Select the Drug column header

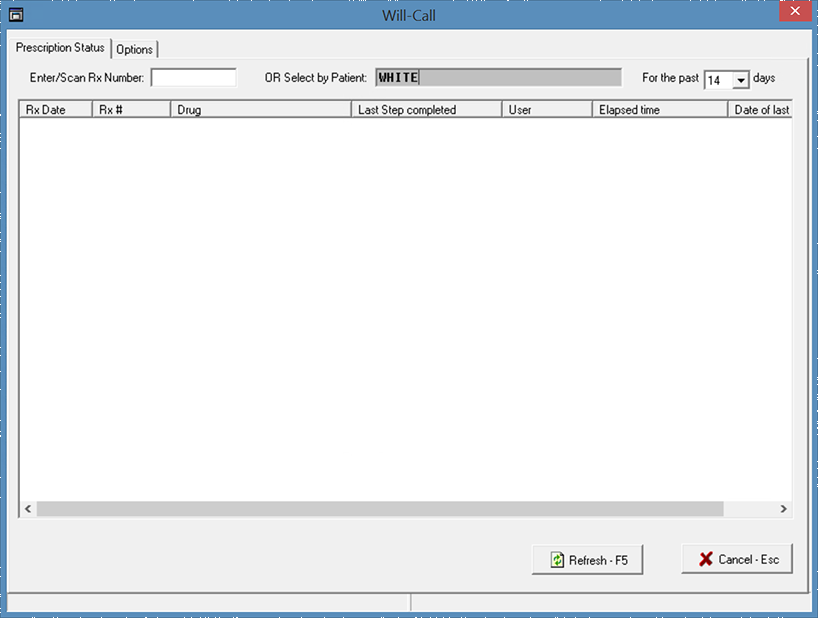pos(260,110)
